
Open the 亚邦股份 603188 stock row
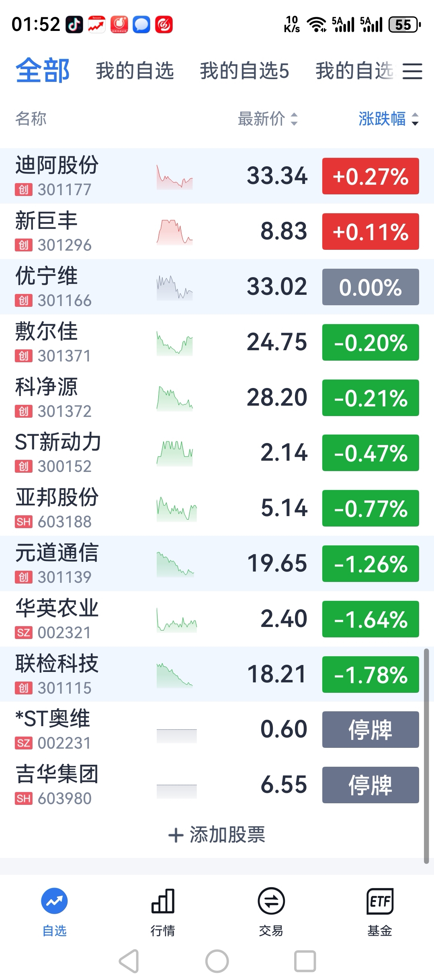tap(217, 508)
